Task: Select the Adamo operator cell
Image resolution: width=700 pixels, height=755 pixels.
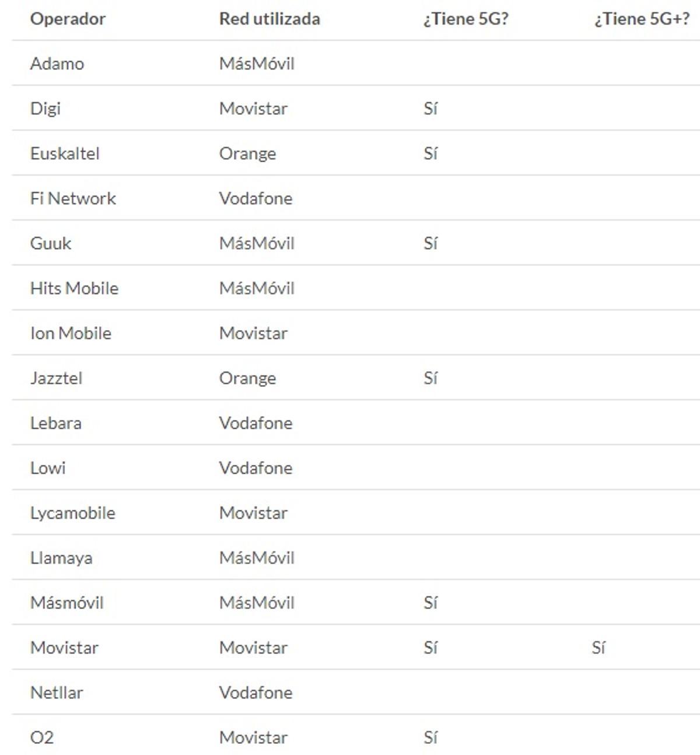Action: click(57, 64)
